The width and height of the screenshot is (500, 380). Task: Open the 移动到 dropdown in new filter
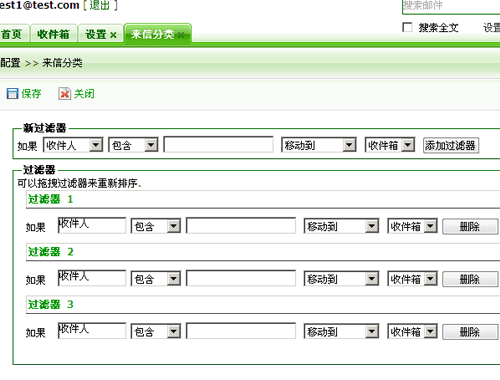[x=319, y=145]
